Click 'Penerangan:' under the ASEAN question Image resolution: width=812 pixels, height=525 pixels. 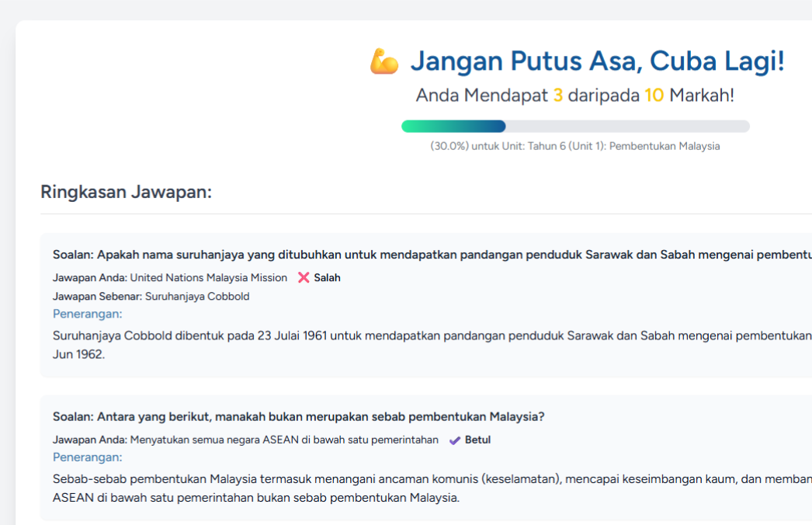(x=88, y=457)
